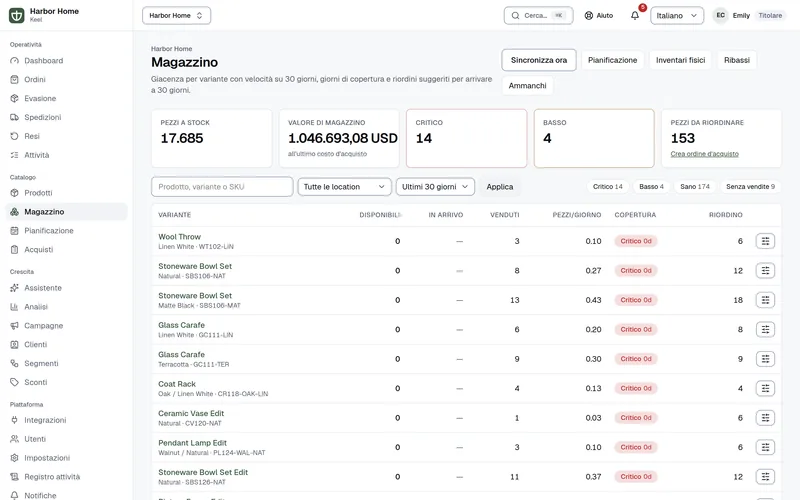800x500 pixels.
Task: Click Sincronizza ora button
Action: tap(539, 60)
